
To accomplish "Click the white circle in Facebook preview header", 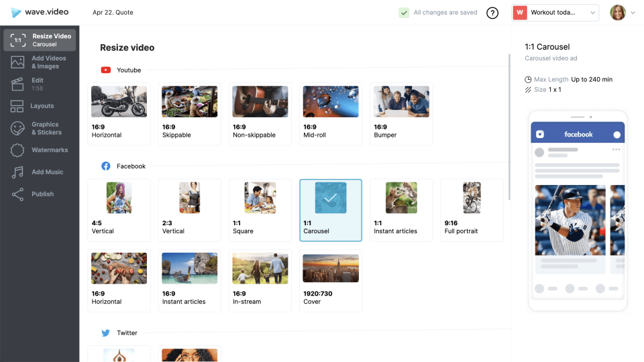I will point(616,135).
